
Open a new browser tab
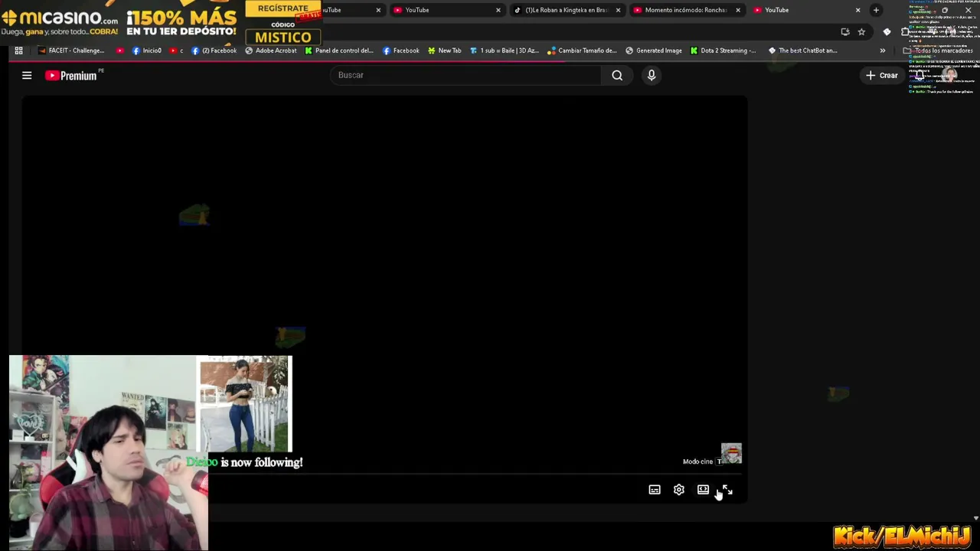pyautogui.click(x=876, y=10)
